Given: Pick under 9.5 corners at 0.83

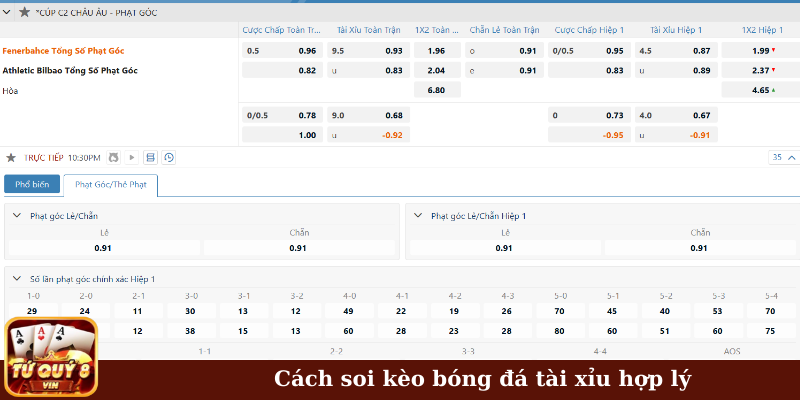Looking at the screenshot, I should (x=368, y=70).
